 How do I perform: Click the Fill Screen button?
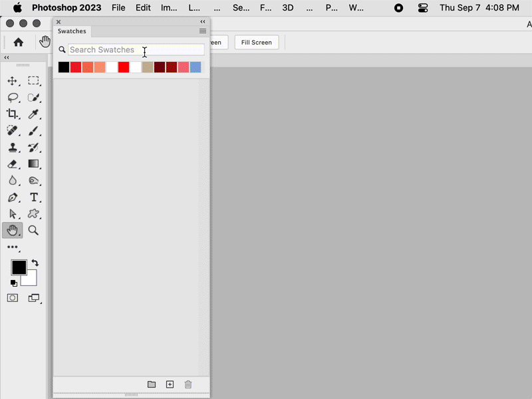pos(257,43)
